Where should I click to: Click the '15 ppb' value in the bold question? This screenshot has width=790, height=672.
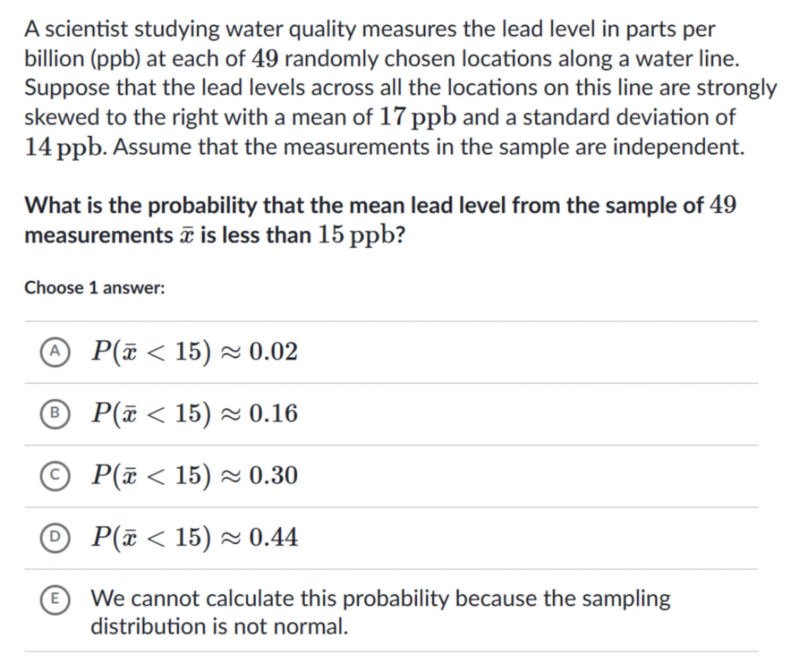[356, 235]
